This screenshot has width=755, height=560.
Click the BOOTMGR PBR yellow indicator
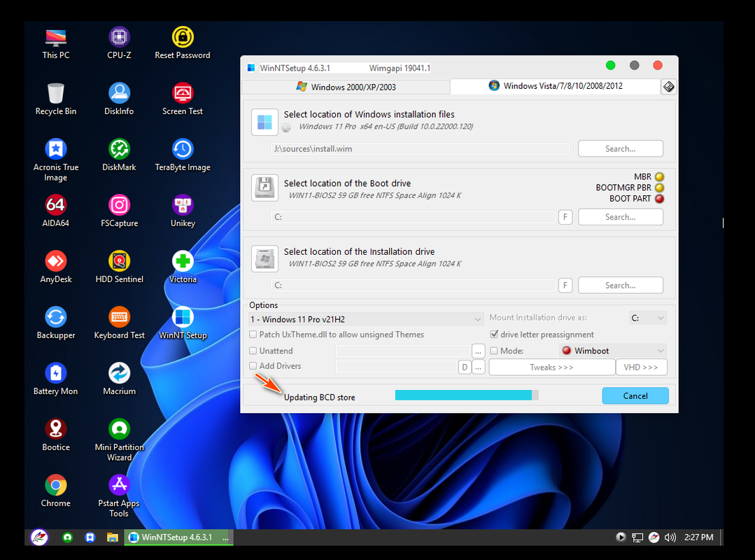tap(660, 188)
